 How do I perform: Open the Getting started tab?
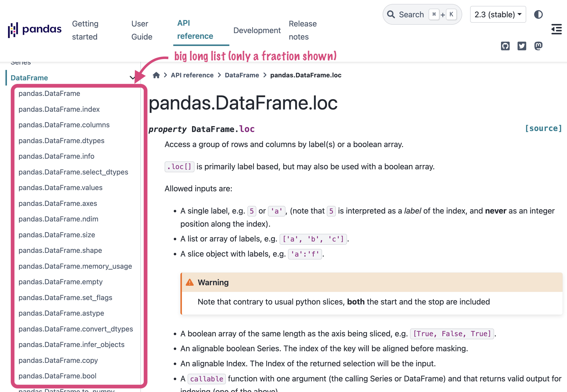tap(85, 30)
